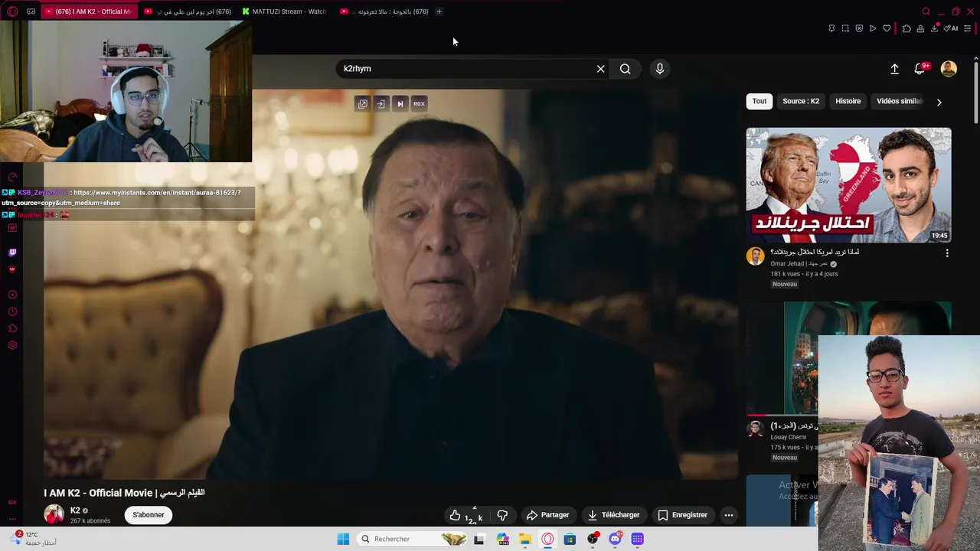The width and height of the screenshot is (980, 551).
Task: Show more filter chips with arrow
Action: pos(939,102)
